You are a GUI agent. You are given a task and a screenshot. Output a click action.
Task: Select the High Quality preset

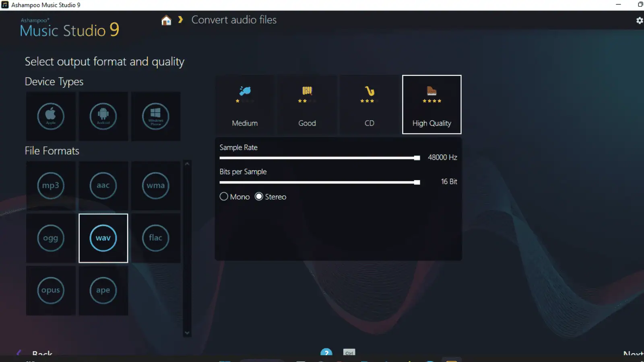431,105
